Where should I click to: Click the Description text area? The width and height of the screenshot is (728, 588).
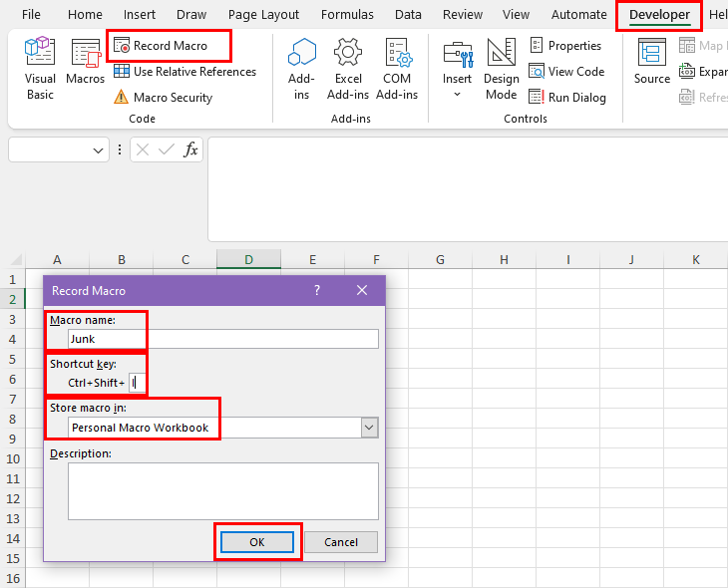222,491
